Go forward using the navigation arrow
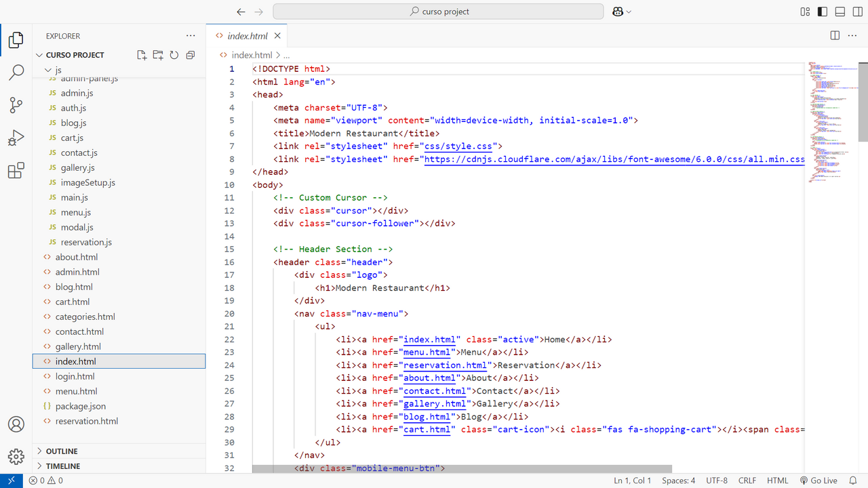Image resolution: width=868 pixels, height=488 pixels. [258, 12]
